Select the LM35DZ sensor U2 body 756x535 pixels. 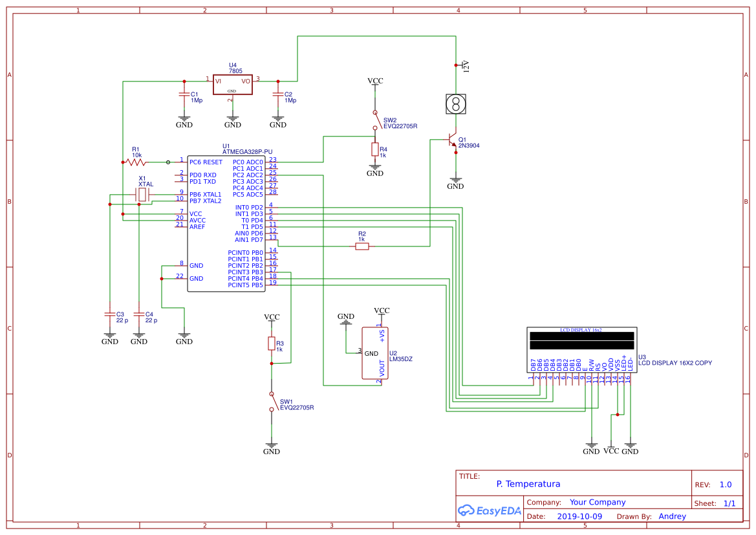pyautogui.click(x=375, y=354)
